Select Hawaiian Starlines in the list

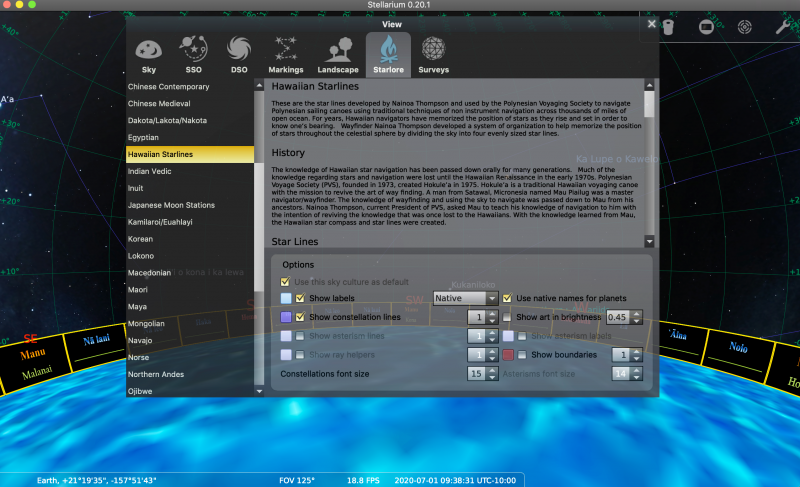(190, 154)
